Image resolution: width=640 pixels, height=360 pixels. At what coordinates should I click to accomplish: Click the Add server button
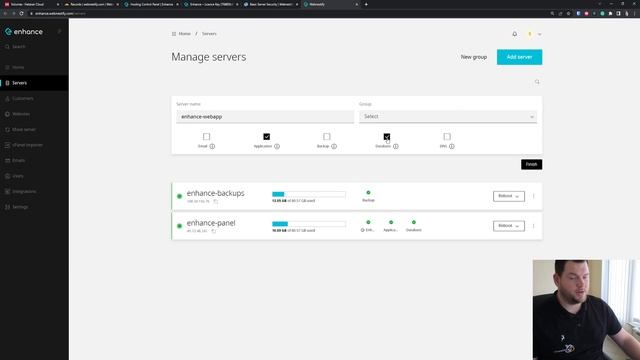tap(519, 57)
